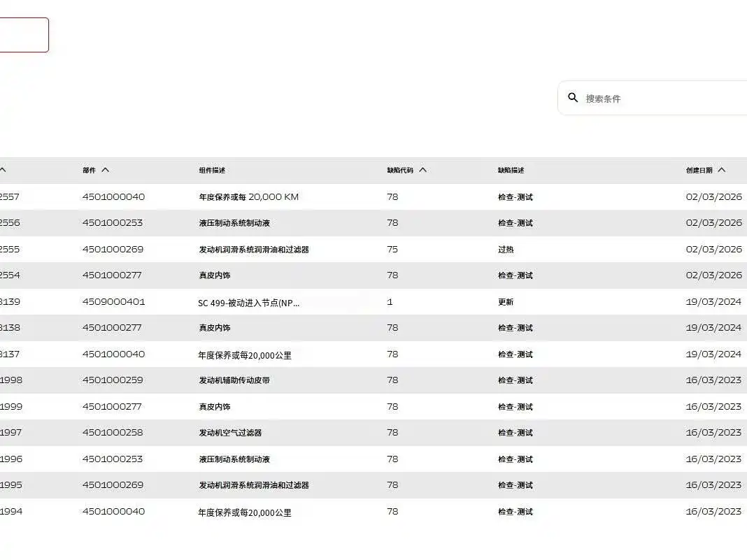Click 真皮内饰 in the row ending 3138
The image size is (747, 560).
coord(215,328)
